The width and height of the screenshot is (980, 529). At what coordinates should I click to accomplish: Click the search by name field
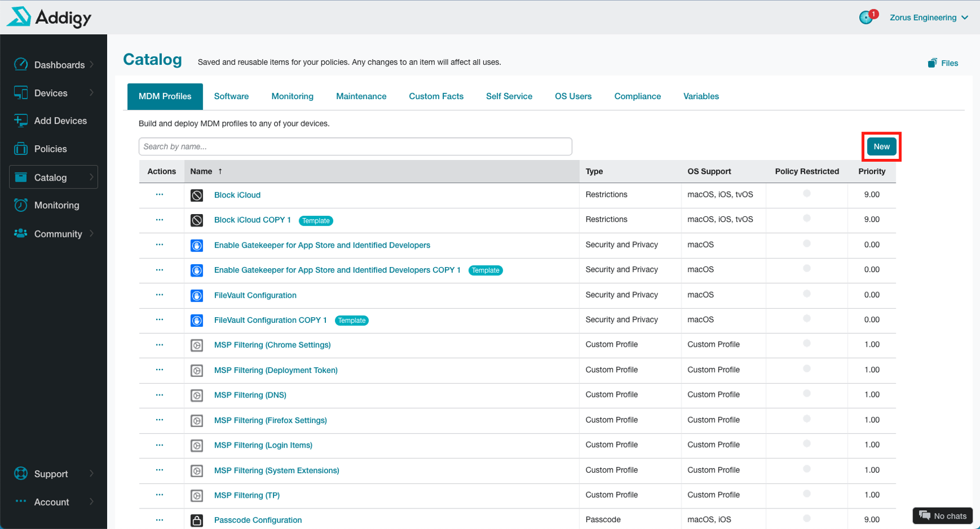click(x=355, y=146)
